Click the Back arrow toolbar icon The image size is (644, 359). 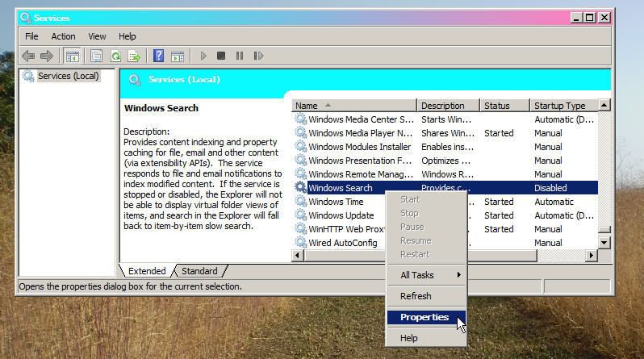point(28,56)
